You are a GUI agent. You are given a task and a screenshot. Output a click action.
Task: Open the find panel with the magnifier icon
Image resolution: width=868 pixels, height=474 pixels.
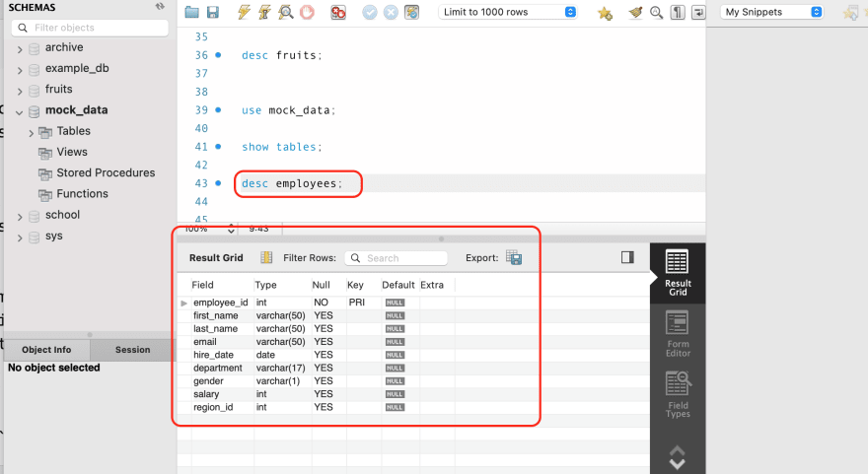(657, 12)
